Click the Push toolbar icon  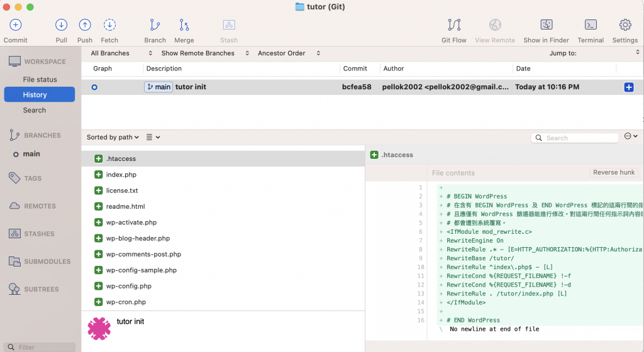(85, 25)
